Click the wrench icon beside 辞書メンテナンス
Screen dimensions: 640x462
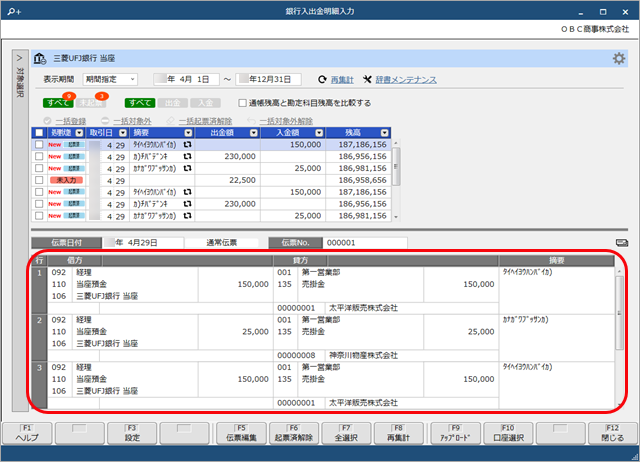367,79
